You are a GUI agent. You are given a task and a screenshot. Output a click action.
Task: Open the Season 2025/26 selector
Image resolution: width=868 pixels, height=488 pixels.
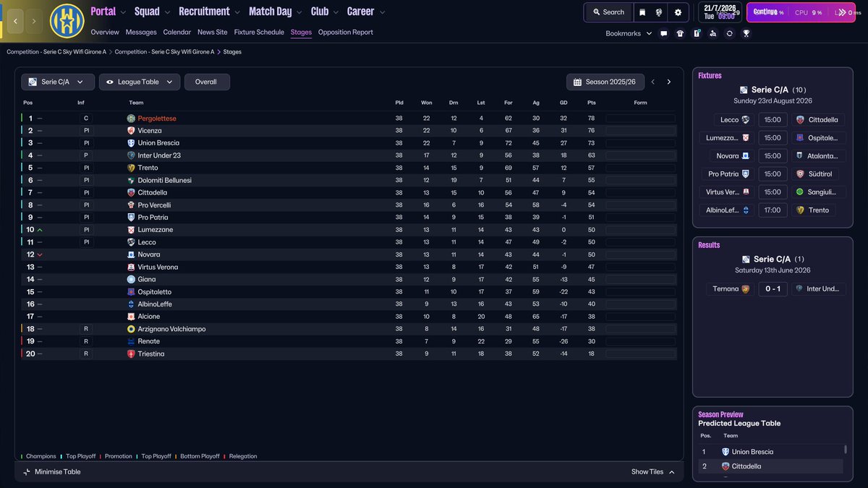click(x=605, y=82)
